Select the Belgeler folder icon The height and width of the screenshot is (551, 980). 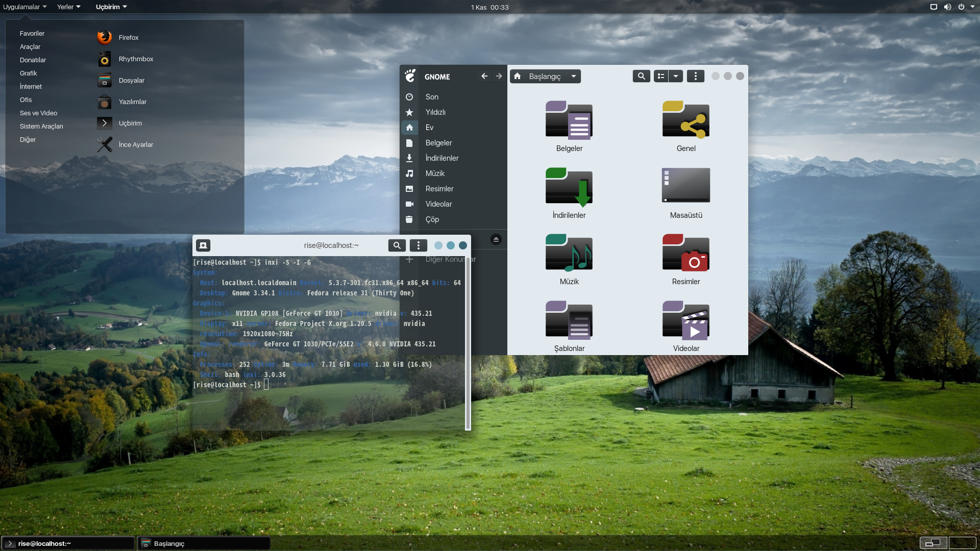click(569, 120)
